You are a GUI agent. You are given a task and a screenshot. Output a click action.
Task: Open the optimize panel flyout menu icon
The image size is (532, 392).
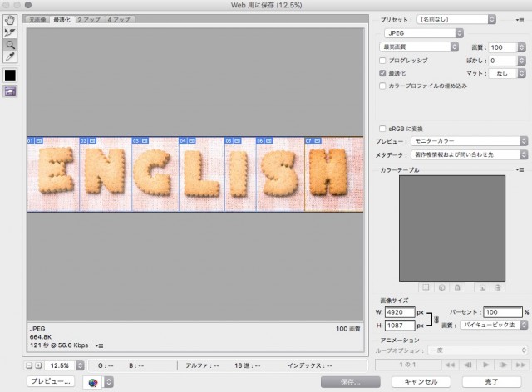click(x=525, y=17)
